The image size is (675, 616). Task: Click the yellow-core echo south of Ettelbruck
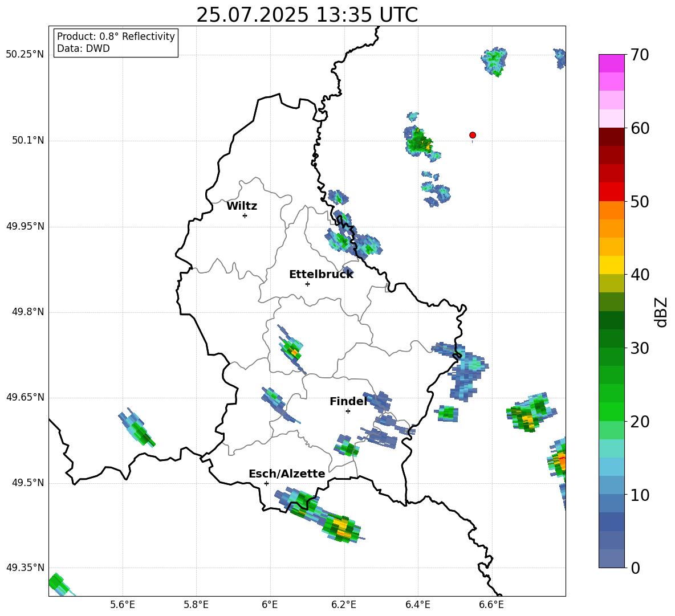pos(292,349)
